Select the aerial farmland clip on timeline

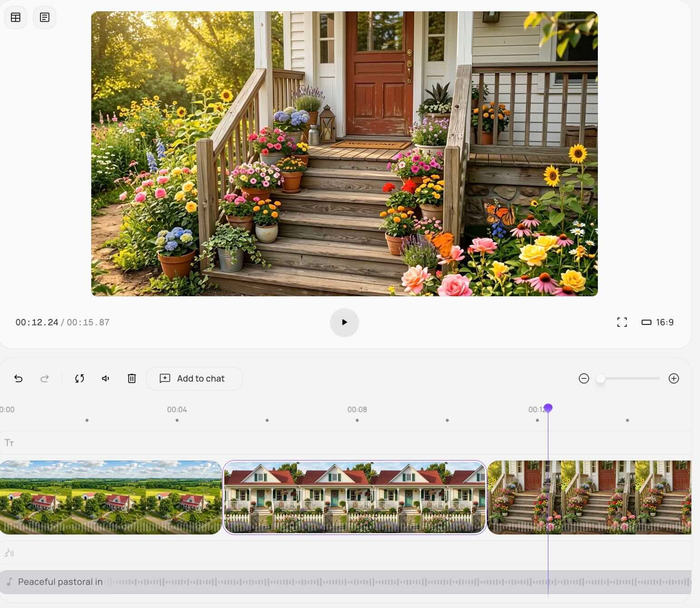[x=110, y=497]
